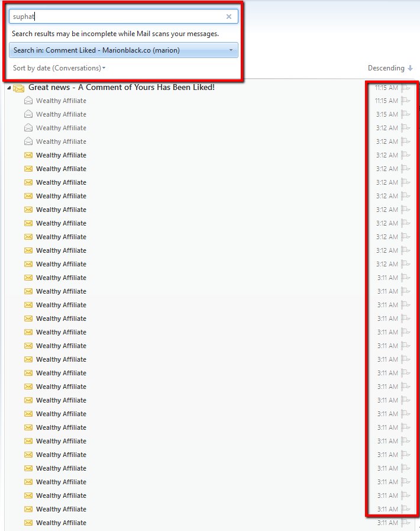Screen dimensions: 420x531
Task: Flag the 3:15 AM Wealthy Affiliate message
Action: click(x=405, y=114)
